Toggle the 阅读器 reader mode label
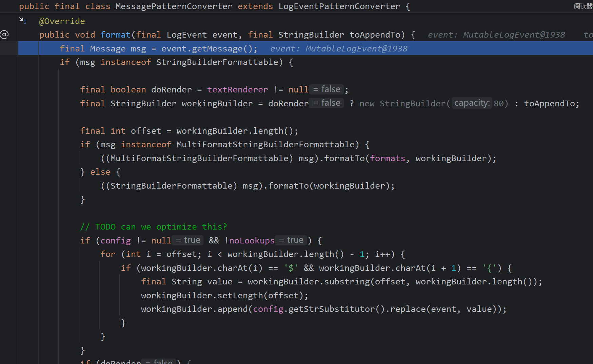The width and height of the screenshot is (593, 364). pyautogui.click(x=583, y=6)
